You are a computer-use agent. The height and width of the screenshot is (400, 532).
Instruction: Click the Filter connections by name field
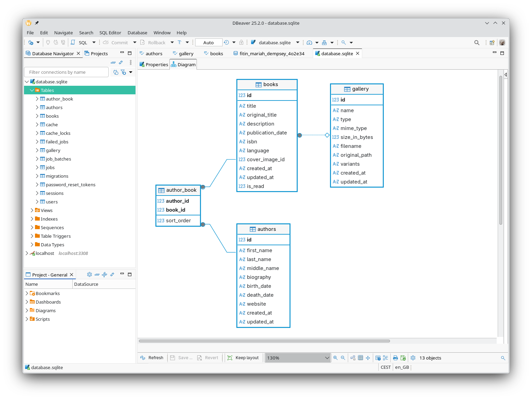(67, 72)
